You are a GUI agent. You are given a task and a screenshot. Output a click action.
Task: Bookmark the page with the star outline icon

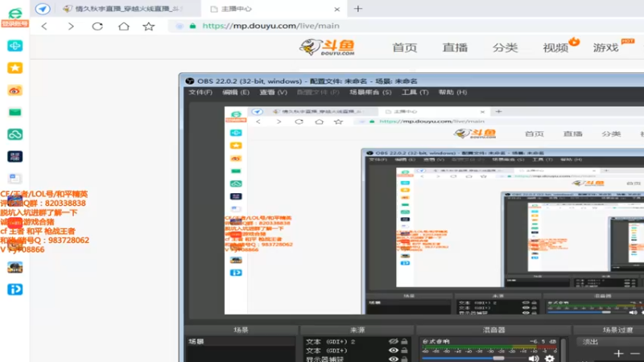coord(149,27)
